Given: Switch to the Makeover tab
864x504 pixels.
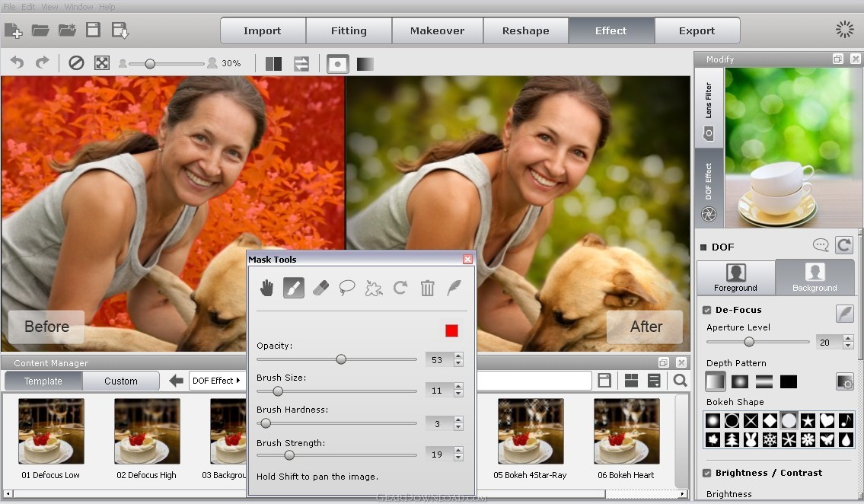Looking at the screenshot, I should point(437,31).
